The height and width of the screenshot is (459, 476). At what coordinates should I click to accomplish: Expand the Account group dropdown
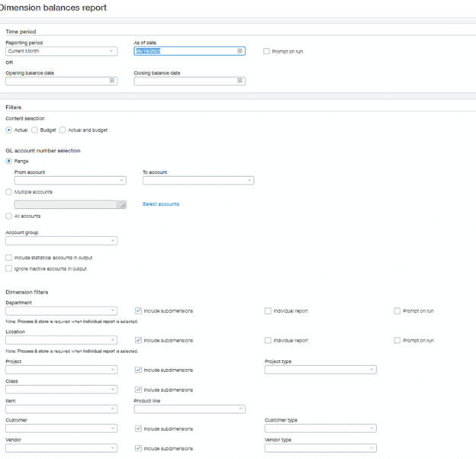point(61,241)
